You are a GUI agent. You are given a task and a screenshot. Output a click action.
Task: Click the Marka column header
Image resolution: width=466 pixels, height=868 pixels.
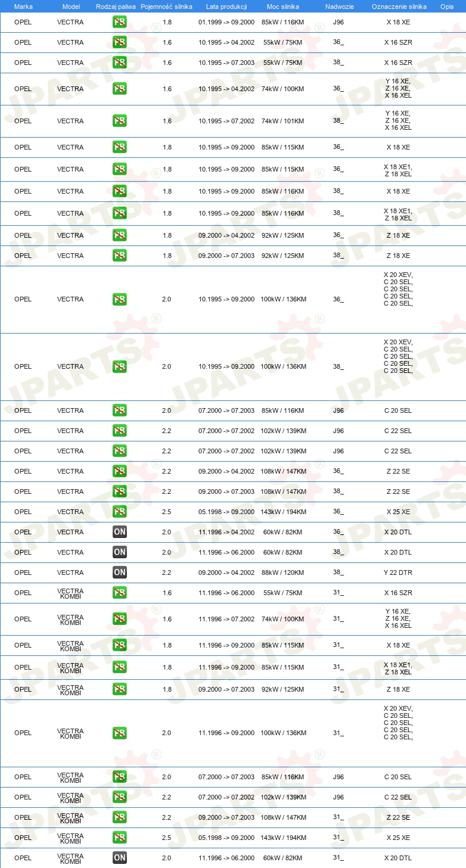tap(23, 7)
